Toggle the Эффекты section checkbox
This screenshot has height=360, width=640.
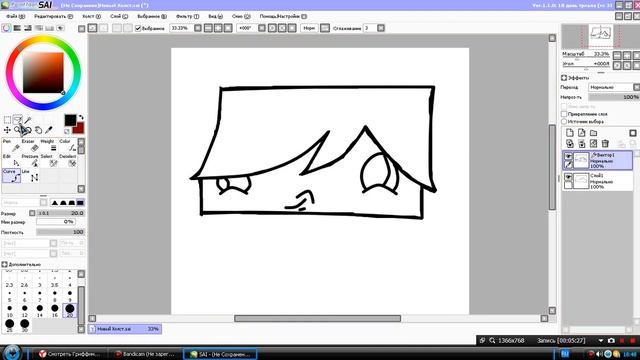coord(564,78)
